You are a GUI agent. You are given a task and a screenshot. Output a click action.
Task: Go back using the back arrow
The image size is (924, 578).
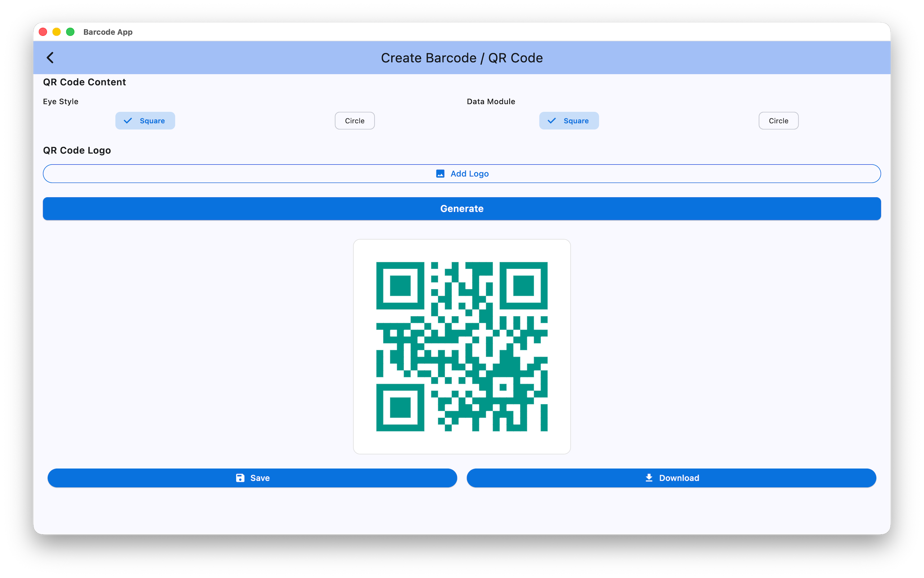point(50,58)
